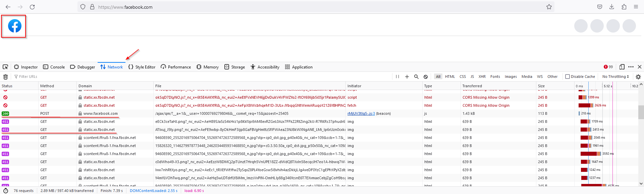Toggle the All request type filter
This screenshot has width=644, height=194.
[x=438, y=77]
